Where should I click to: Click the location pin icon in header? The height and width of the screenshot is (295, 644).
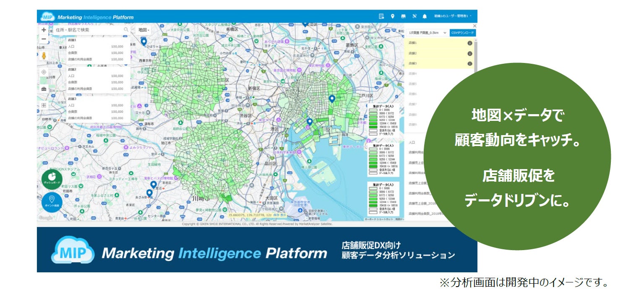tap(393, 16)
